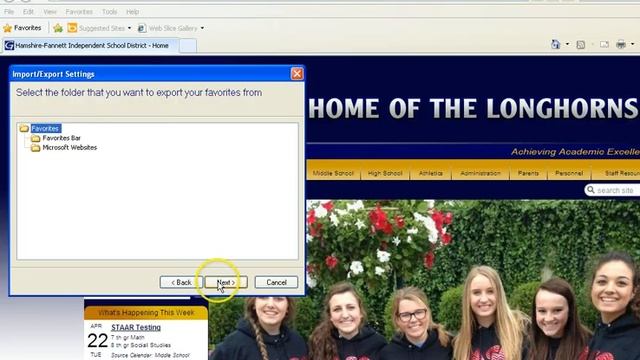The height and width of the screenshot is (360, 640).
Task: Open the Personnel nav link
Action: (x=569, y=173)
